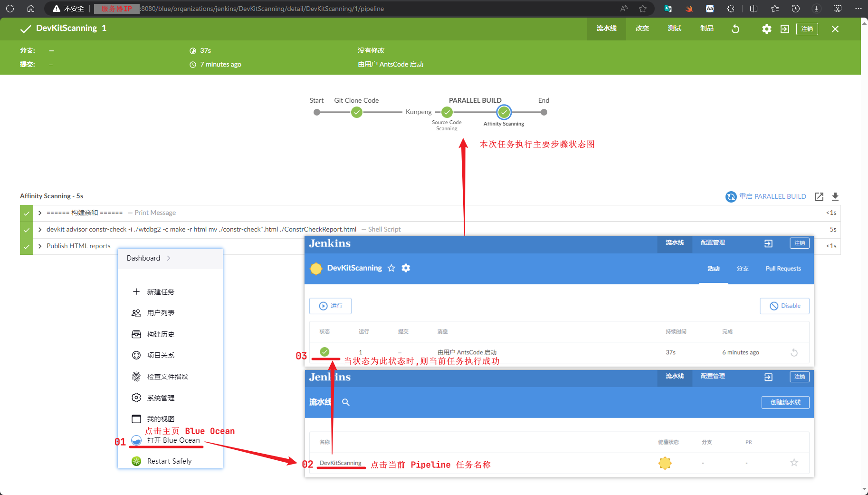
Task: Click the 创建流水线 button
Action: click(785, 402)
